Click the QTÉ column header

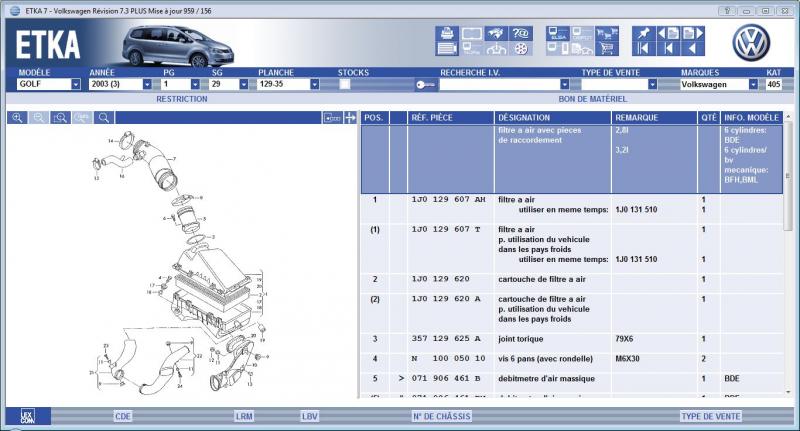tap(709, 118)
